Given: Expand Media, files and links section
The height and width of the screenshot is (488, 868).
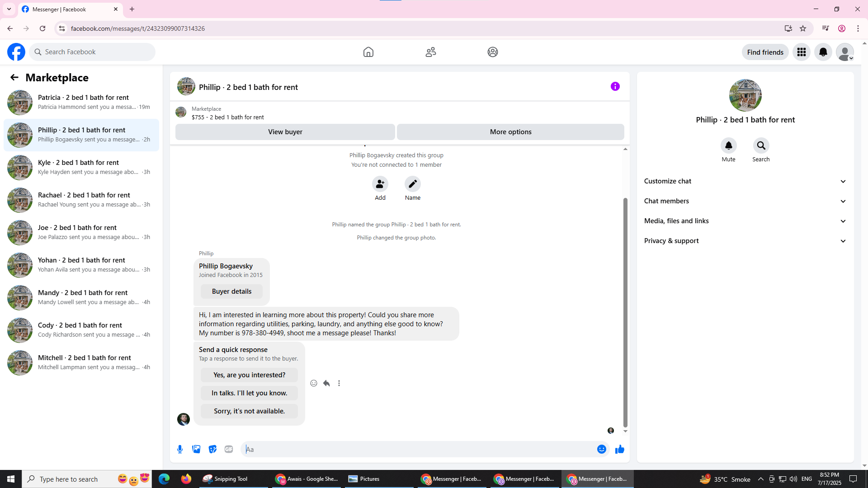Looking at the screenshot, I should pyautogui.click(x=745, y=221).
